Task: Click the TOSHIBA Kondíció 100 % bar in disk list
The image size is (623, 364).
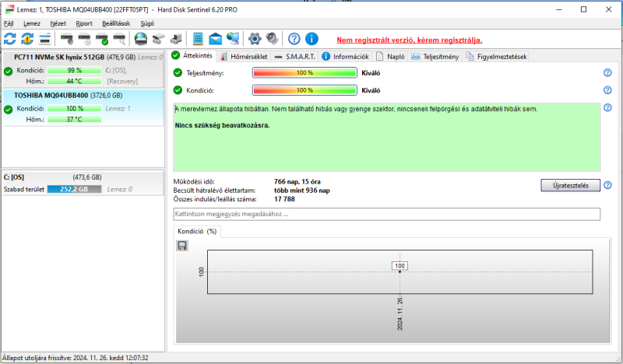Action: [x=74, y=108]
